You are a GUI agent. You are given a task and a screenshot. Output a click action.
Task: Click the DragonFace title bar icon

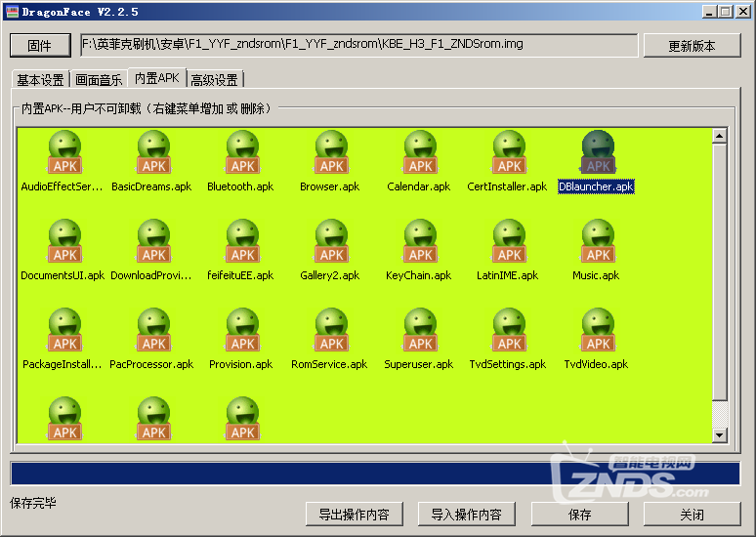click(12, 12)
